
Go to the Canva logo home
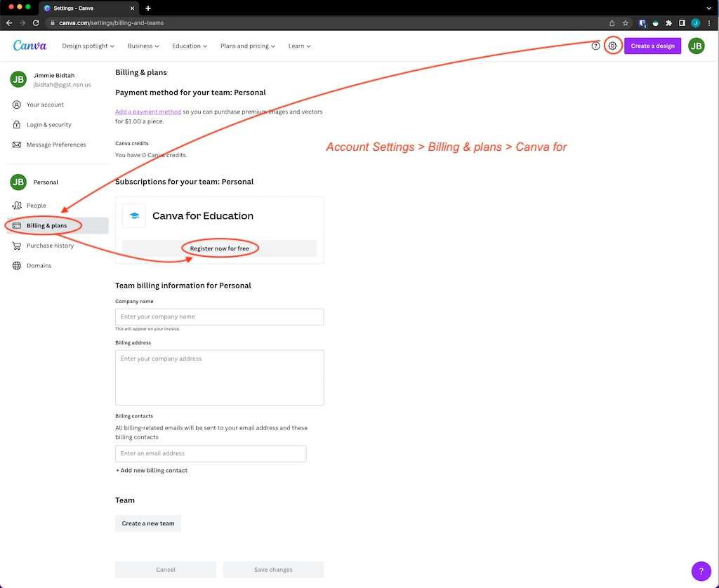click(x=29, y=46)
